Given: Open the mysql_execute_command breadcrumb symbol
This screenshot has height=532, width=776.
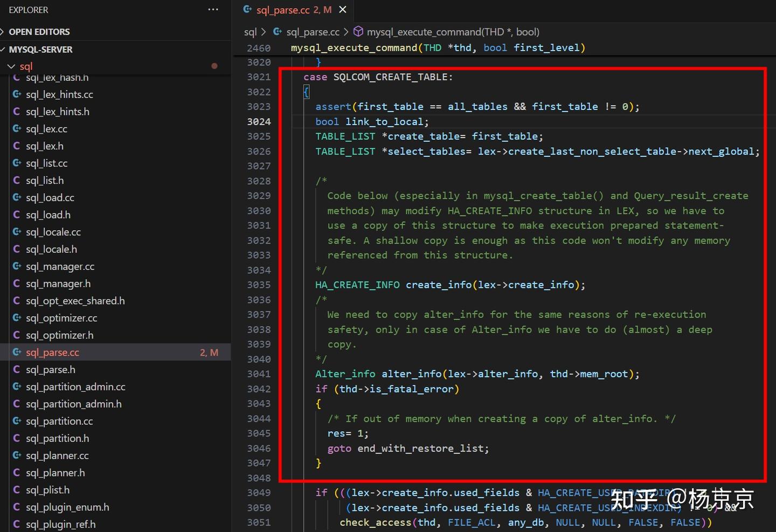Looking at the screenshot, I should pos(453,32).
